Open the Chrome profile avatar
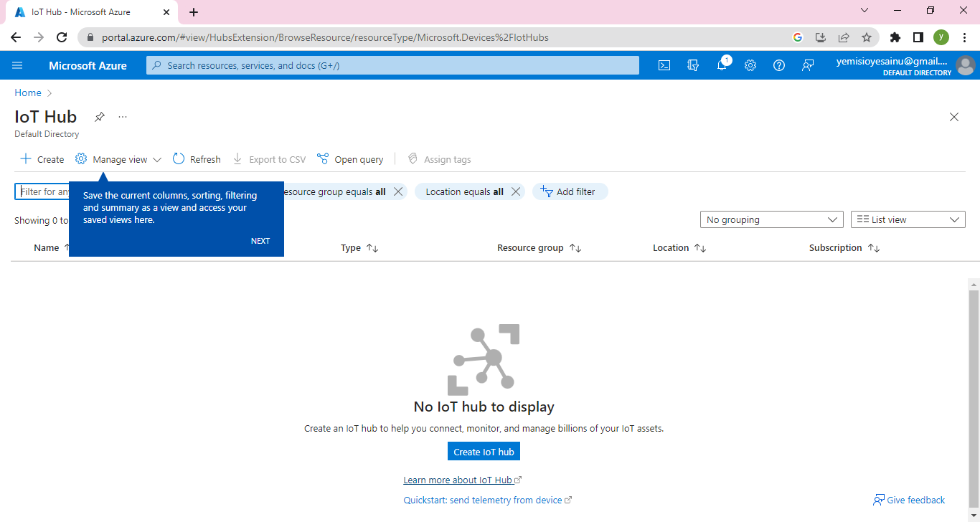This screenshot has width=980, height=522. coord(941,37)
